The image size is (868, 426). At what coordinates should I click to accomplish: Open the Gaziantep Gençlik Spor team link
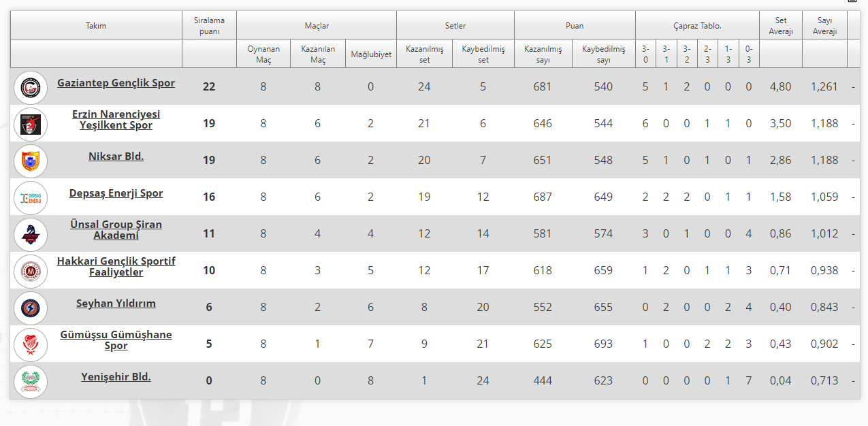pos(116,83)
